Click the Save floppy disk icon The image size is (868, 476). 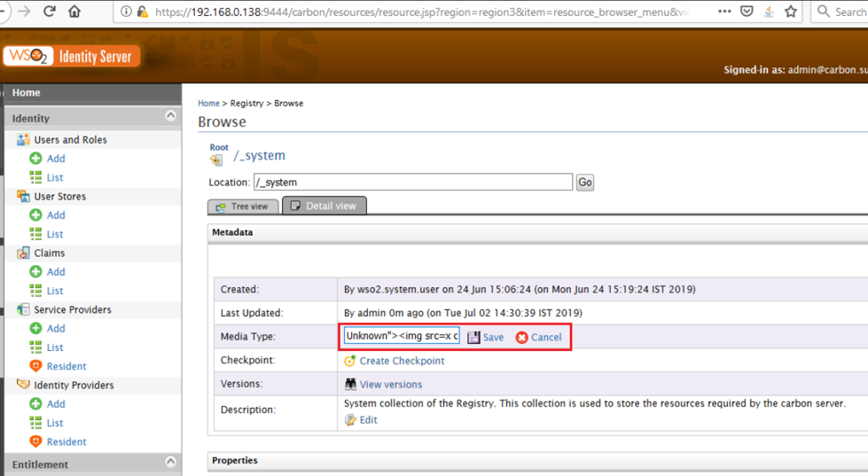pos(473,337)
